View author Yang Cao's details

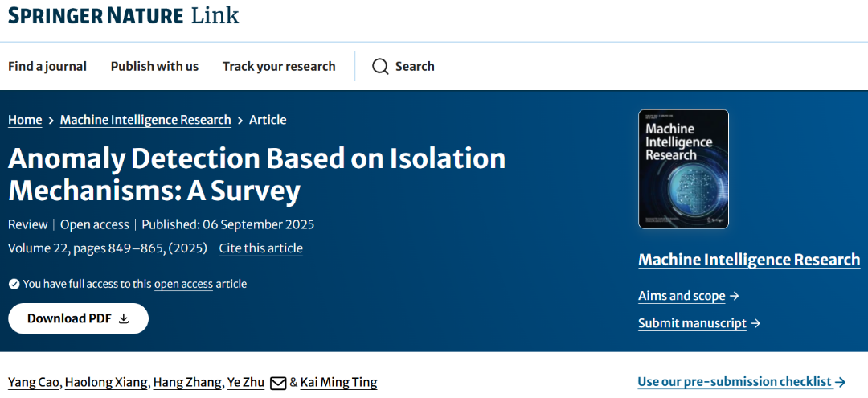[x=33, y=383]
